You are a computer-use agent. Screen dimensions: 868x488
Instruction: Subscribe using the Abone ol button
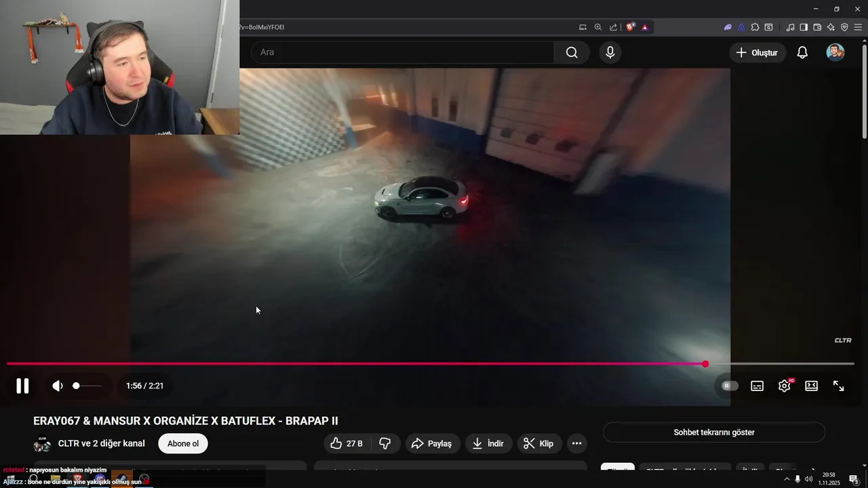pos(183,443)
